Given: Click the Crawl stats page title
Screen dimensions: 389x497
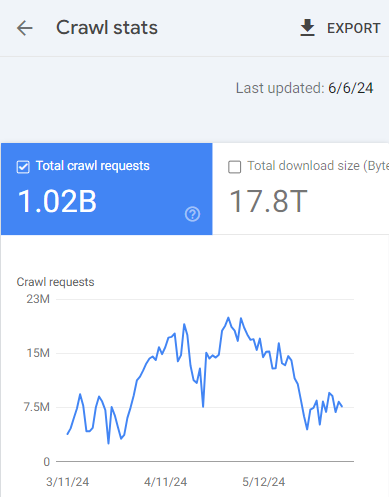Looking at the screenshot, I should 107,27.
